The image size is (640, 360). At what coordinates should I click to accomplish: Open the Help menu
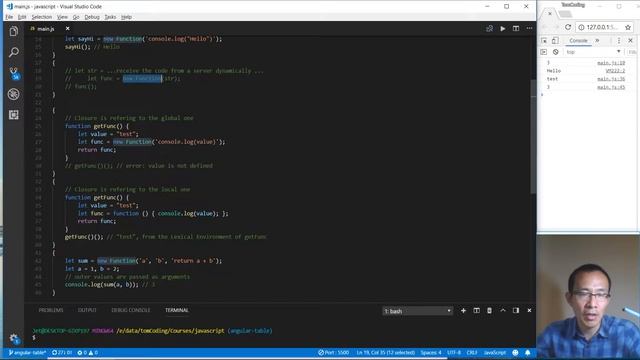click(126, 17)
